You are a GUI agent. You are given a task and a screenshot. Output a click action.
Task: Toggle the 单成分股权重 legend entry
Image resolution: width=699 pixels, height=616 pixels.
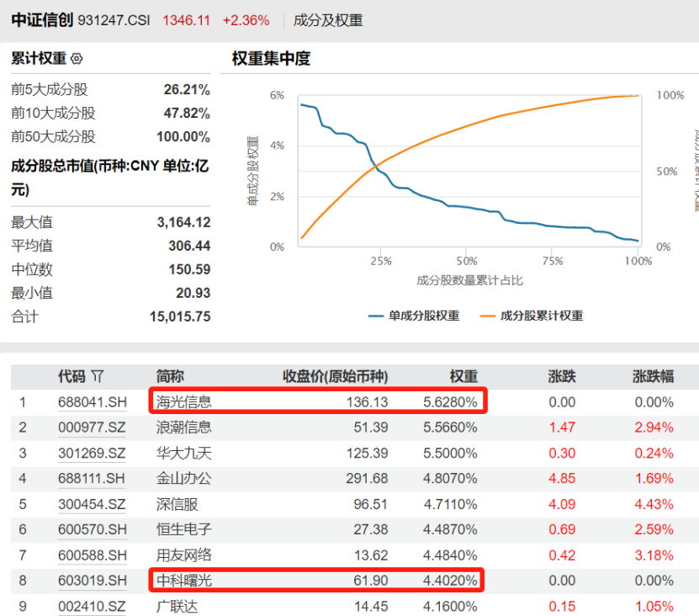(x=414, y=316)
